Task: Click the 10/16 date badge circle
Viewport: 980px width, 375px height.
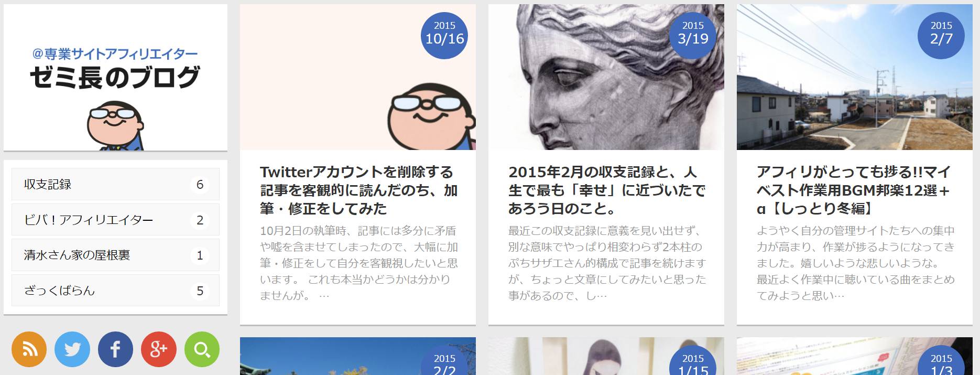Action: tap(444, 36)
